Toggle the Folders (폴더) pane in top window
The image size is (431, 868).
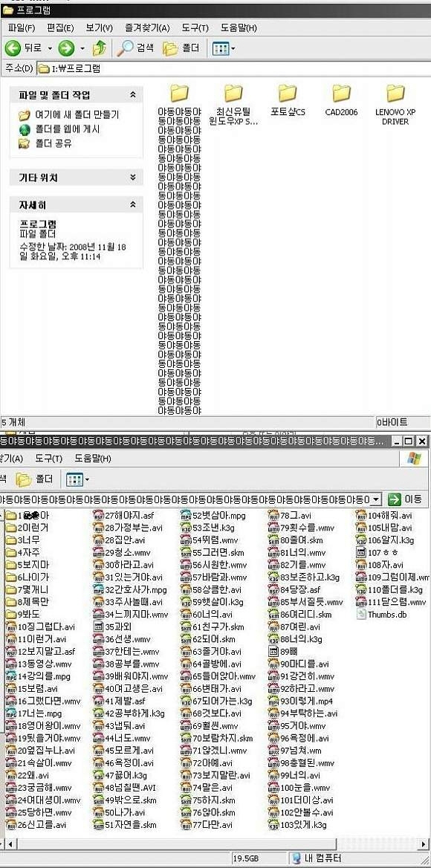pos(181,48)
